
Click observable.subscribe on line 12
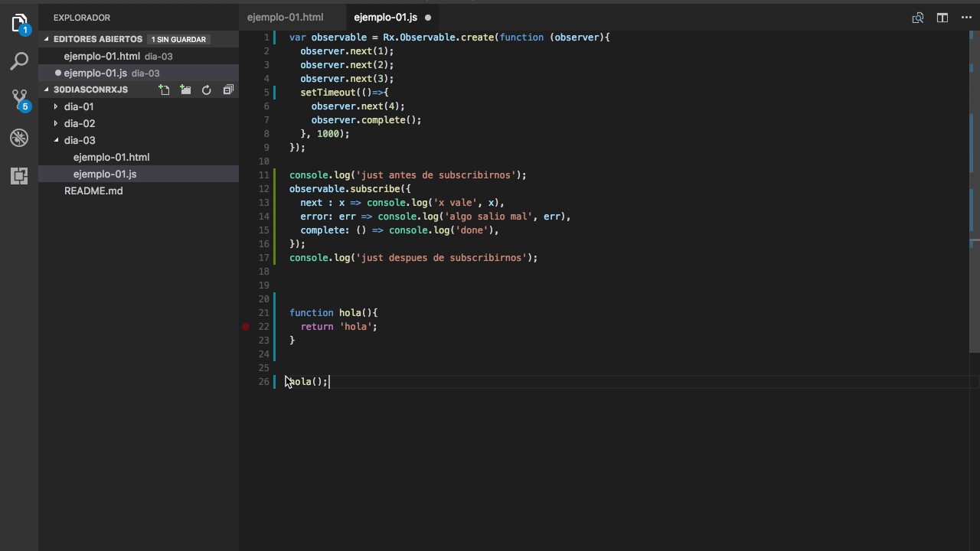(x=345, y=189)
